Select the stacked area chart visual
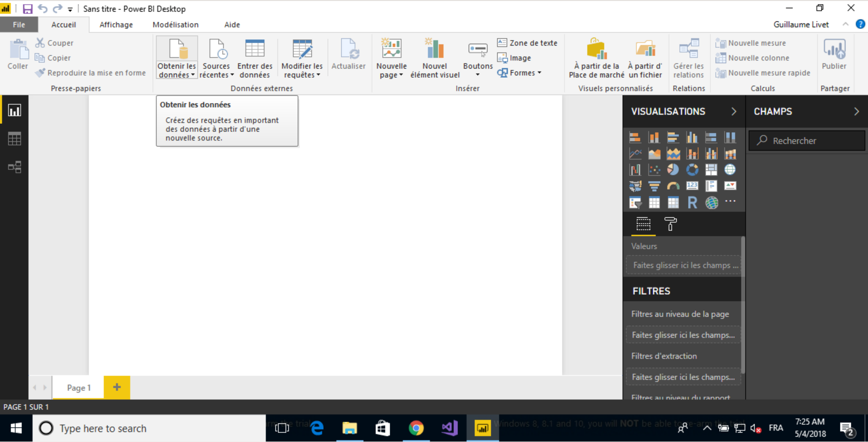Screen dimensions: 868x442 (673, 154)
